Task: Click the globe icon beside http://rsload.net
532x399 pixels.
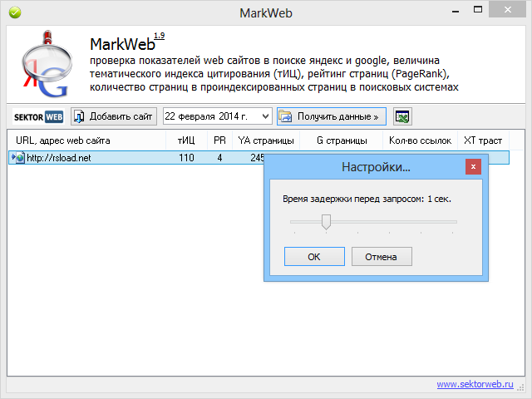Action: 20,158
